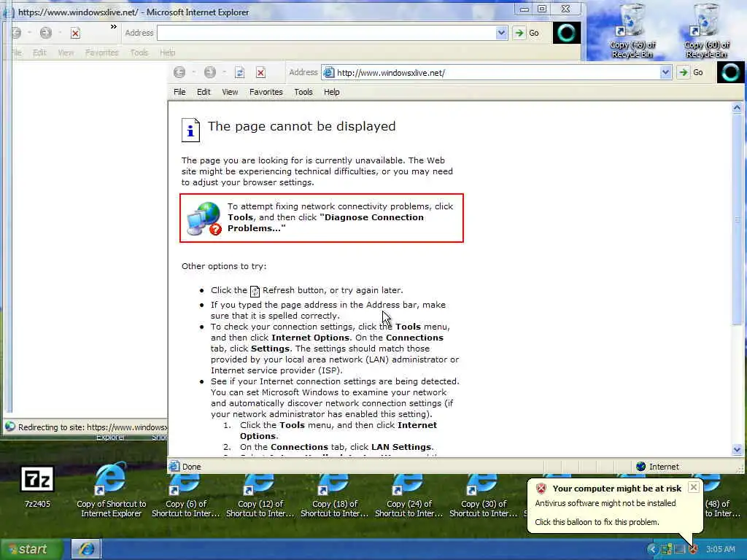Viewport: 747px width, 560px height.
Task: Select Copy (12) of Shortcut icon
Action: point(260,495)
